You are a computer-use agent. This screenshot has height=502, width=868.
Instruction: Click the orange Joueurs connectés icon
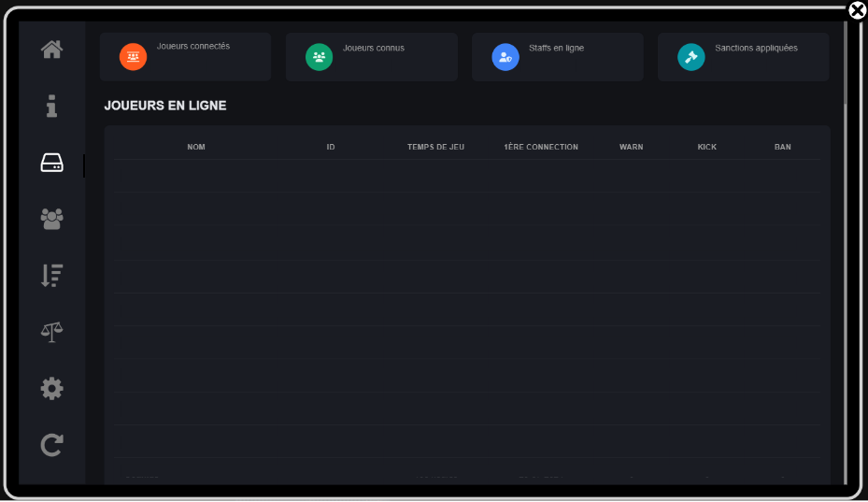pos(134,57)
